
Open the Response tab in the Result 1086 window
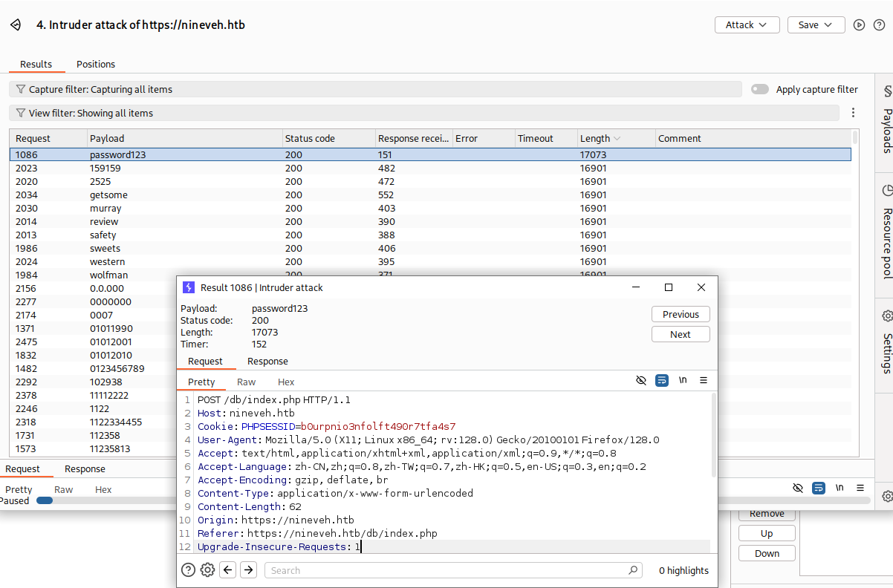[267, 362]
